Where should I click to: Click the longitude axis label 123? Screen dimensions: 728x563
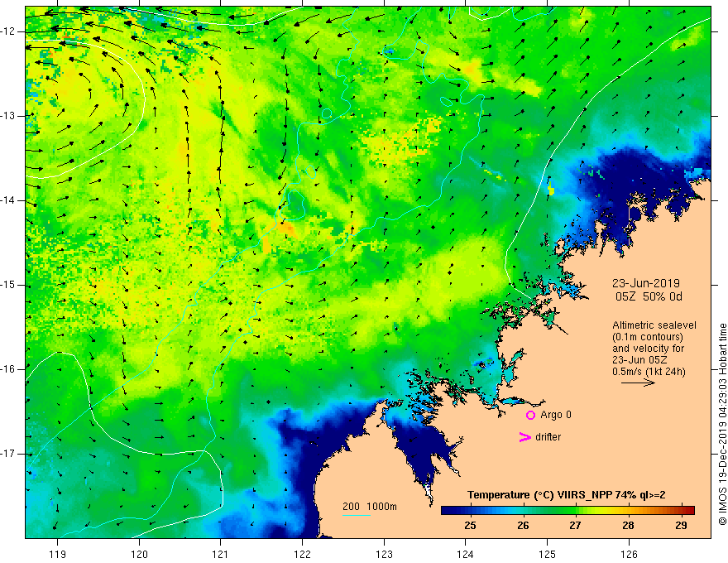click(384, 554)
